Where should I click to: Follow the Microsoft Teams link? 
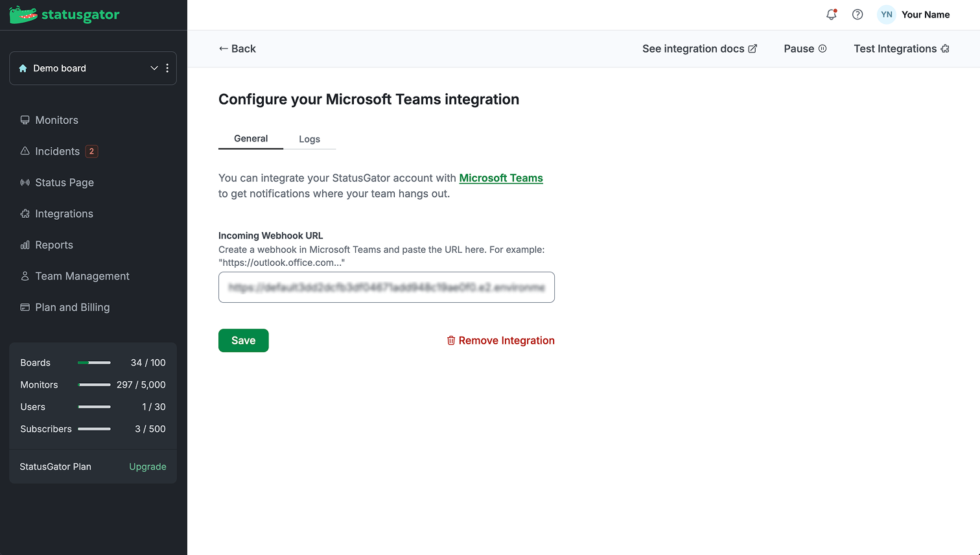coord(501,178)
